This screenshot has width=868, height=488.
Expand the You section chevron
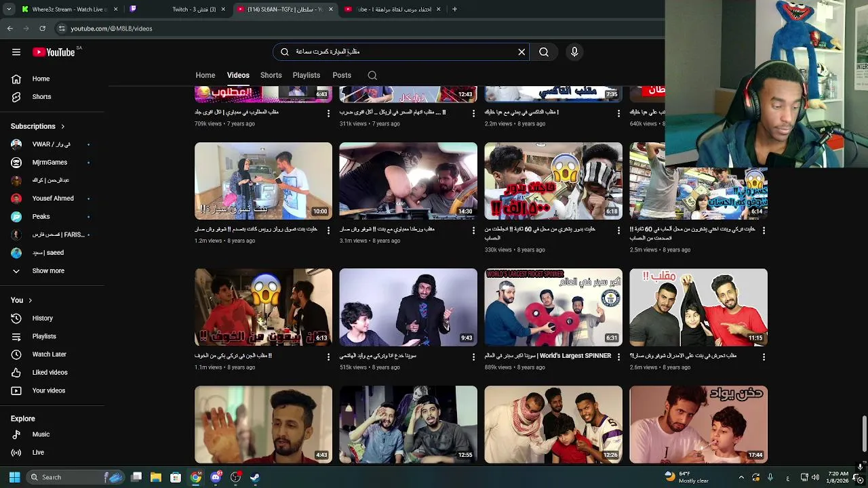coord(30,300)
